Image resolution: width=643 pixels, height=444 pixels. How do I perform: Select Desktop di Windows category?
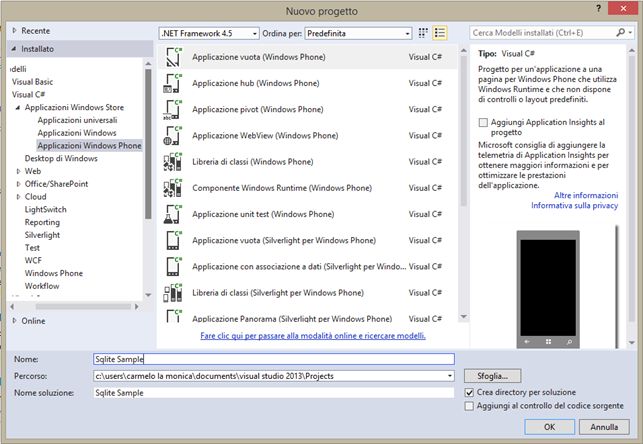coord(61,158)
